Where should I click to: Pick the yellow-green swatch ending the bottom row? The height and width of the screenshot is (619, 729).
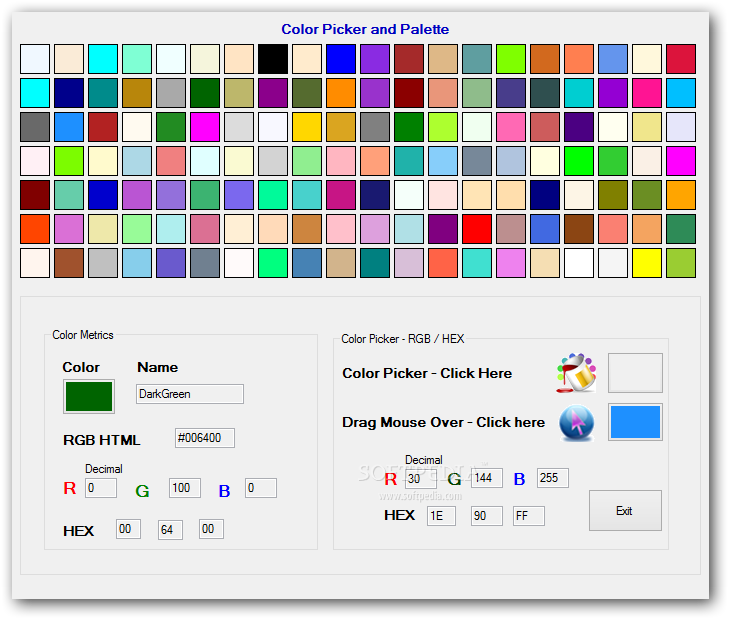coord(681,263)
